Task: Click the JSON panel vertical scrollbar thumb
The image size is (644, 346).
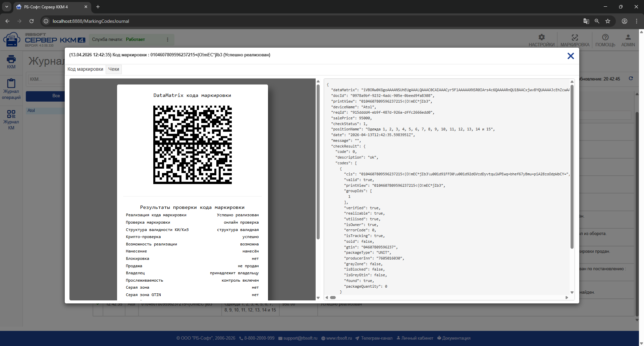Action: 572,167
